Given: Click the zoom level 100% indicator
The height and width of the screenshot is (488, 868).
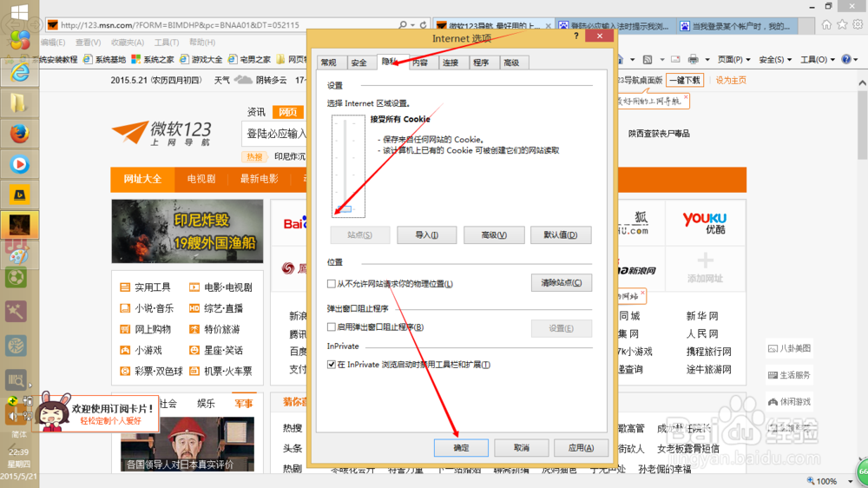Looking at the screenshot, I should click(x=822, y=481).
